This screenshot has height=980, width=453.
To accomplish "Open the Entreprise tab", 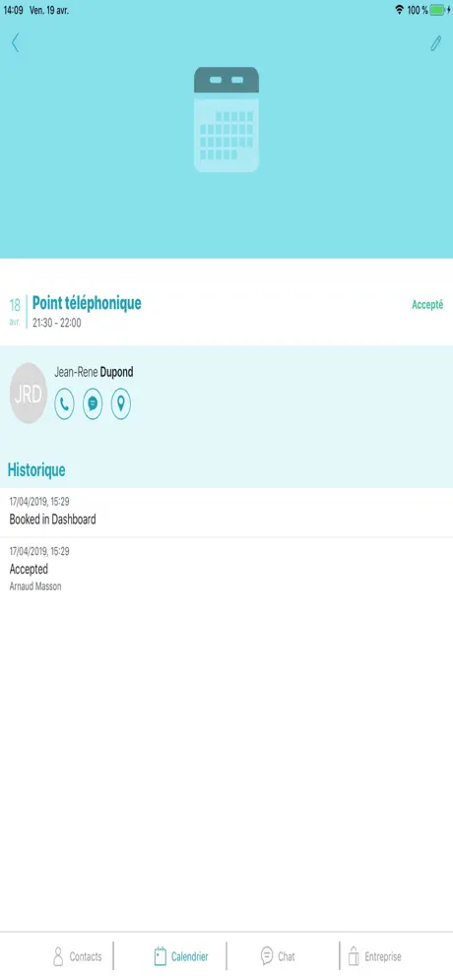I will coord(374,956).
